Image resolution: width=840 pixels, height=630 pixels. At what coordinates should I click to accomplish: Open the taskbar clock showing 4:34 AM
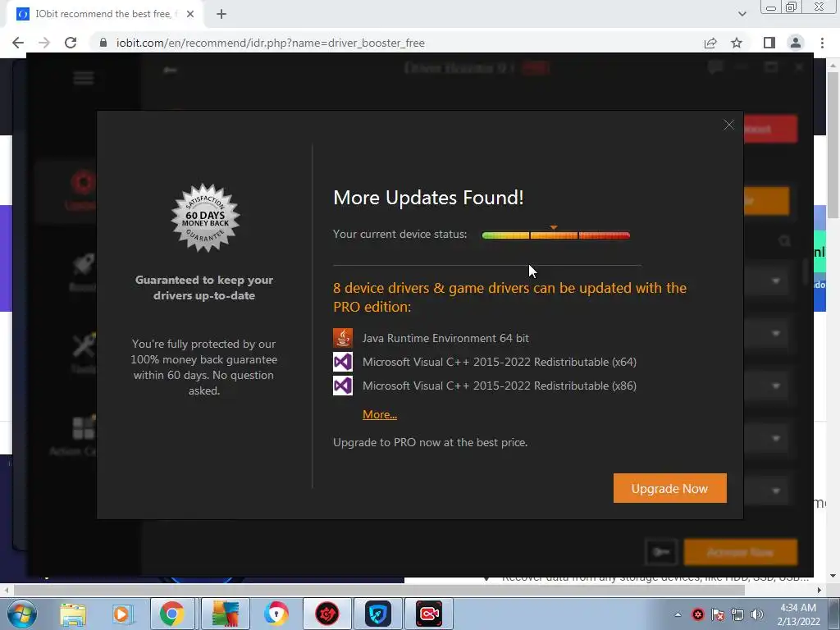799,614
